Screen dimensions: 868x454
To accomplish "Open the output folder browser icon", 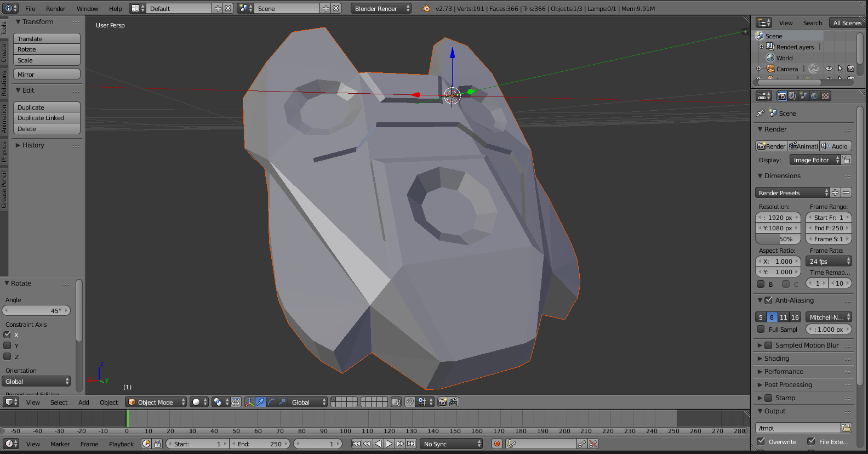I will point(846,428).
